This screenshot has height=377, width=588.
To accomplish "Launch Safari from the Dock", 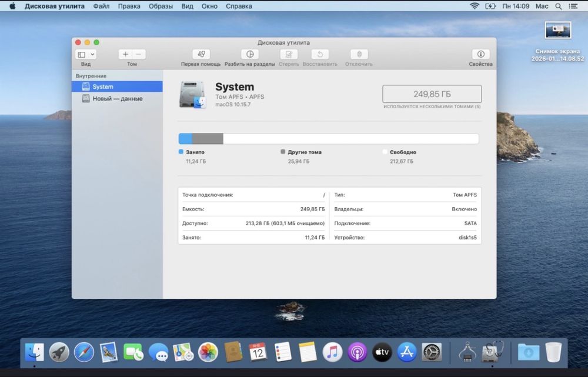I will 84,352.
